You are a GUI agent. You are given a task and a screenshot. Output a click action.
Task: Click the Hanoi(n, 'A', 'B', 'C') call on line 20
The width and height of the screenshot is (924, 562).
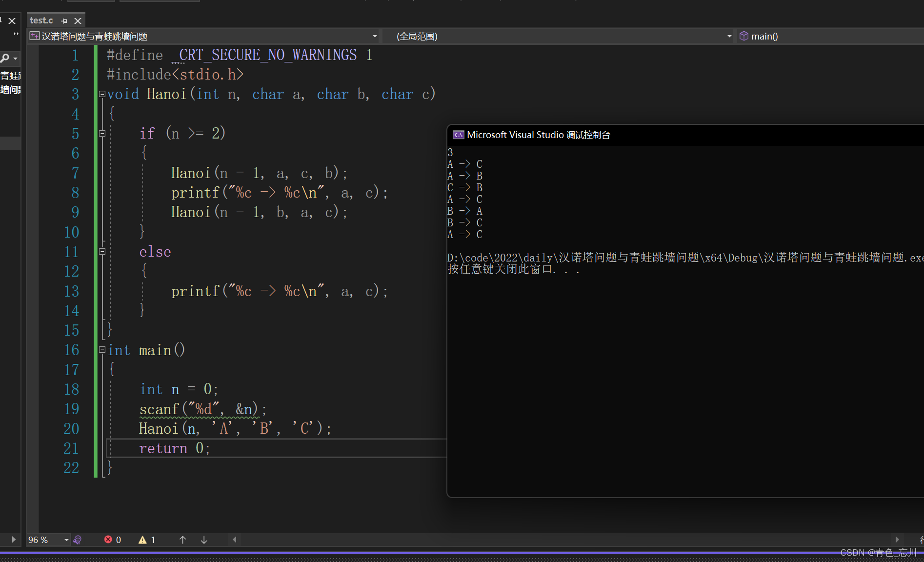click(235, 428)
